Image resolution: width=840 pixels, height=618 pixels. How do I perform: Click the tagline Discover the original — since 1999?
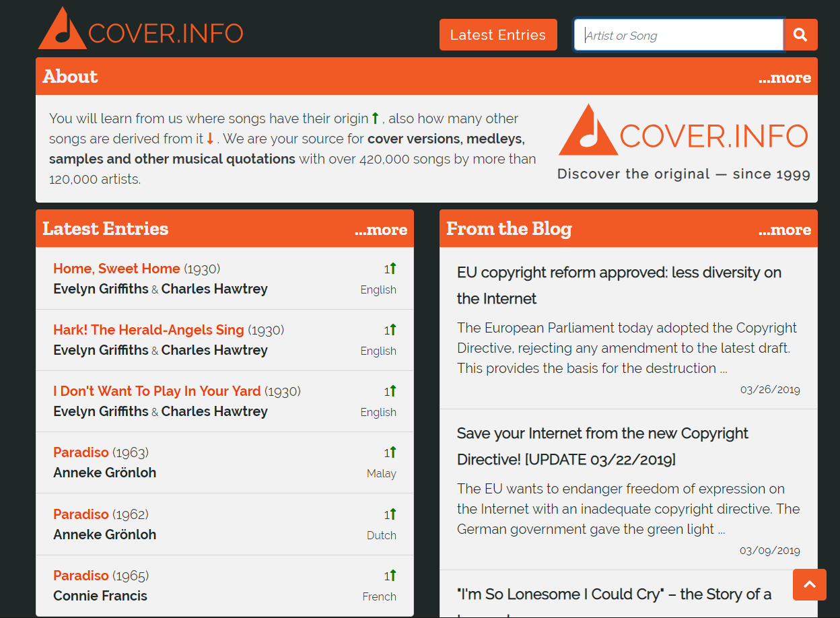[x=684, y=174]
